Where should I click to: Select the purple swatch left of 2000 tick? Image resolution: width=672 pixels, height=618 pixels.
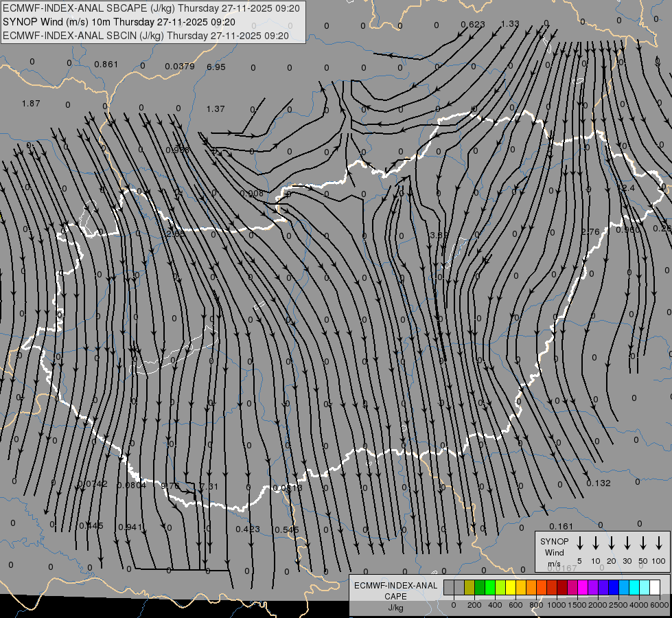tap(592, 588)
